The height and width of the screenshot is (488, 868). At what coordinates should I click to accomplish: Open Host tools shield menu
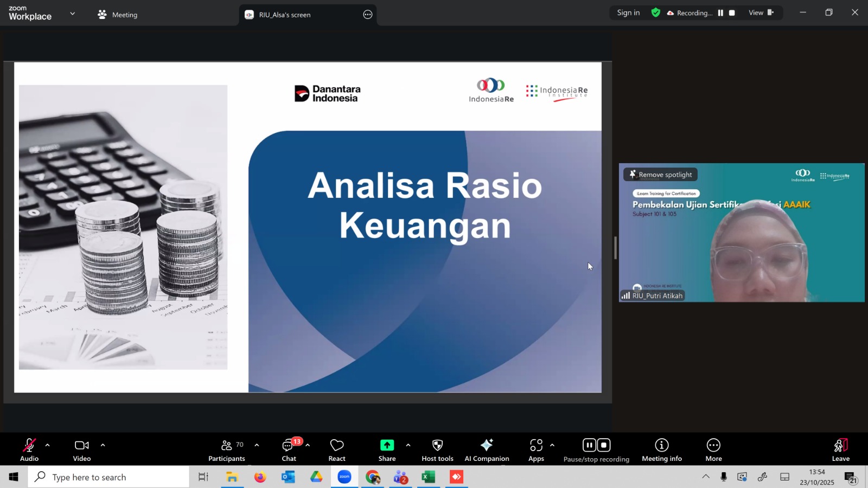tap(437, 450)
